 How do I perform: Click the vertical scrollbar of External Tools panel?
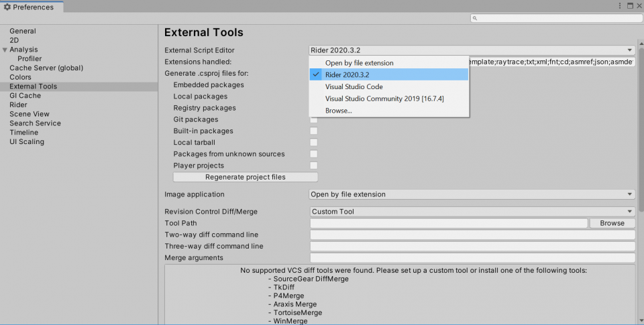pyautogui.click(x=641, y=131)
